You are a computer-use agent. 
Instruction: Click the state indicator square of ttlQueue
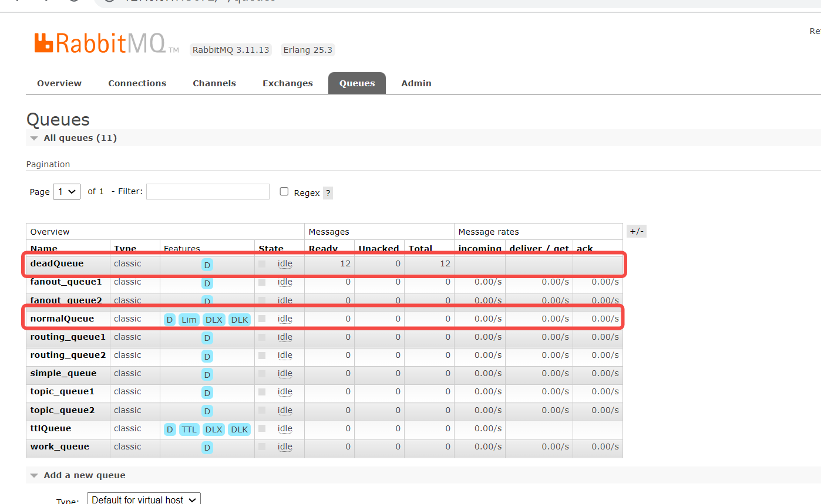click(262, 428)
